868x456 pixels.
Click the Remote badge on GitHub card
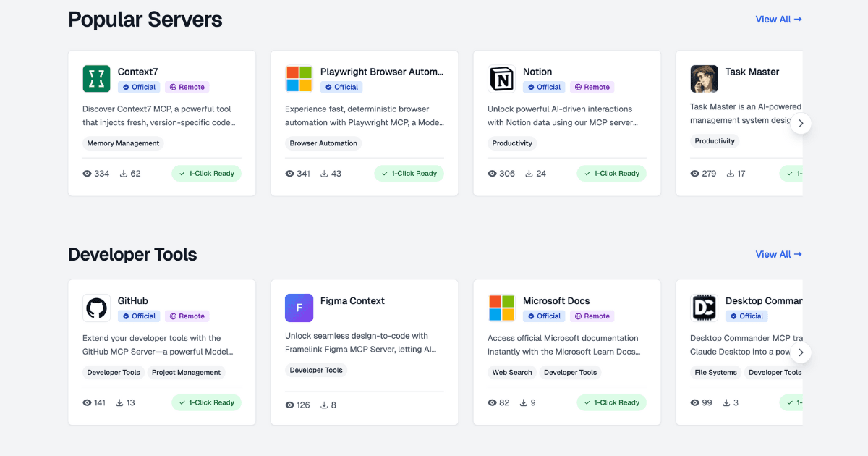(x=187, y=316)
